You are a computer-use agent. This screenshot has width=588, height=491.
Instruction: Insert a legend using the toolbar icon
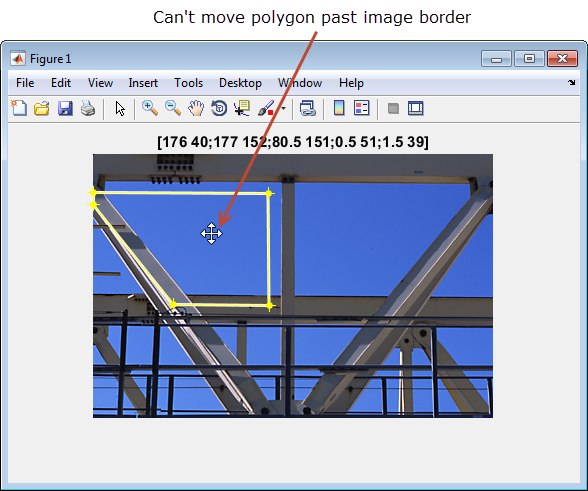(362, 108)
